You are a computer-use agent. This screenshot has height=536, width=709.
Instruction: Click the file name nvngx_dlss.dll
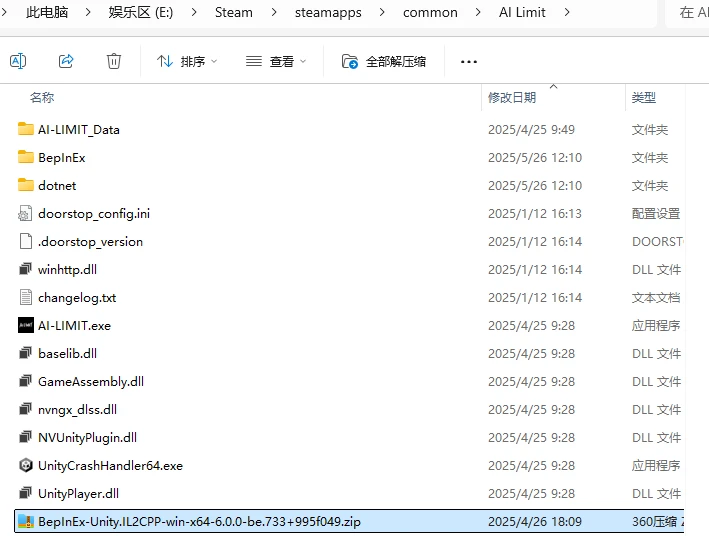coord(77,409)
